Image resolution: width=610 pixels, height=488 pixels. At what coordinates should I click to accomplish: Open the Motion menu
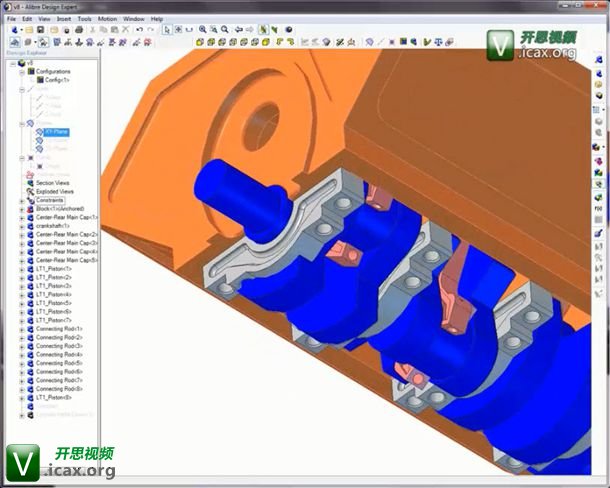(x=107, y=19)
